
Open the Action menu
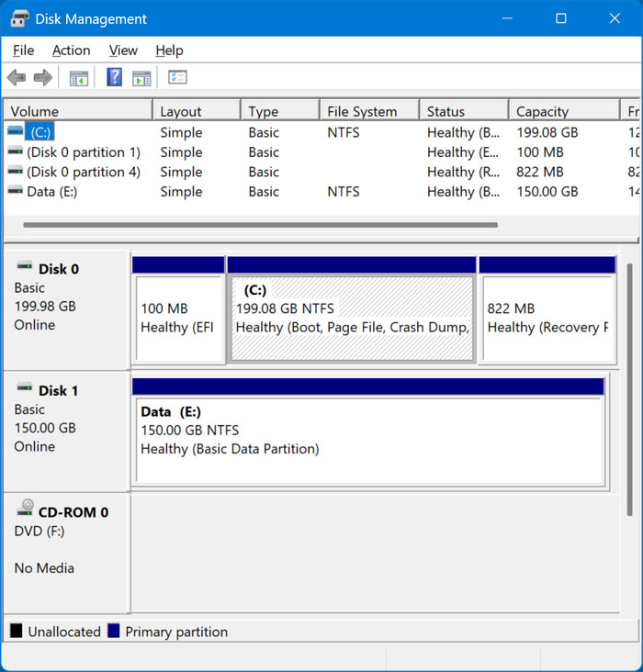click(x=72, y=50)
